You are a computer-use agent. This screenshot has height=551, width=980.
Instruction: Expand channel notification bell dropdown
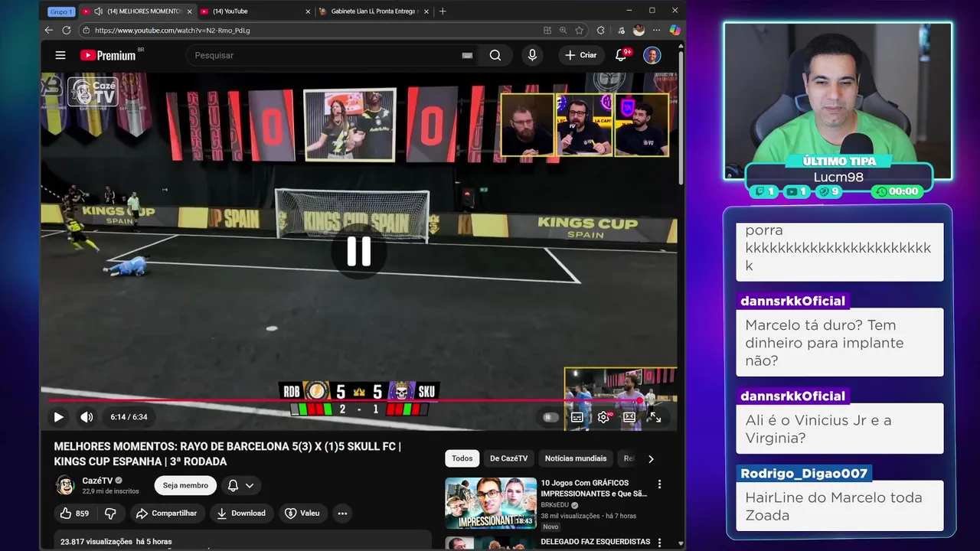(x=240, y=485)
